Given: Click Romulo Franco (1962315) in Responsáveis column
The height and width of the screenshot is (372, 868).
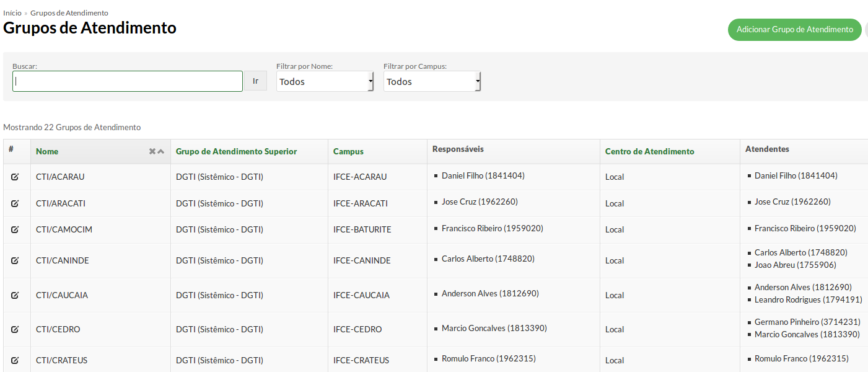Looking at the screenshot, I should pos(489,358).
